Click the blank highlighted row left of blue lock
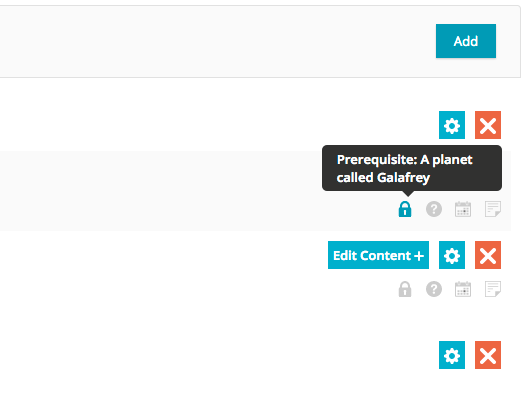528x400 pixels. [197, 191]
